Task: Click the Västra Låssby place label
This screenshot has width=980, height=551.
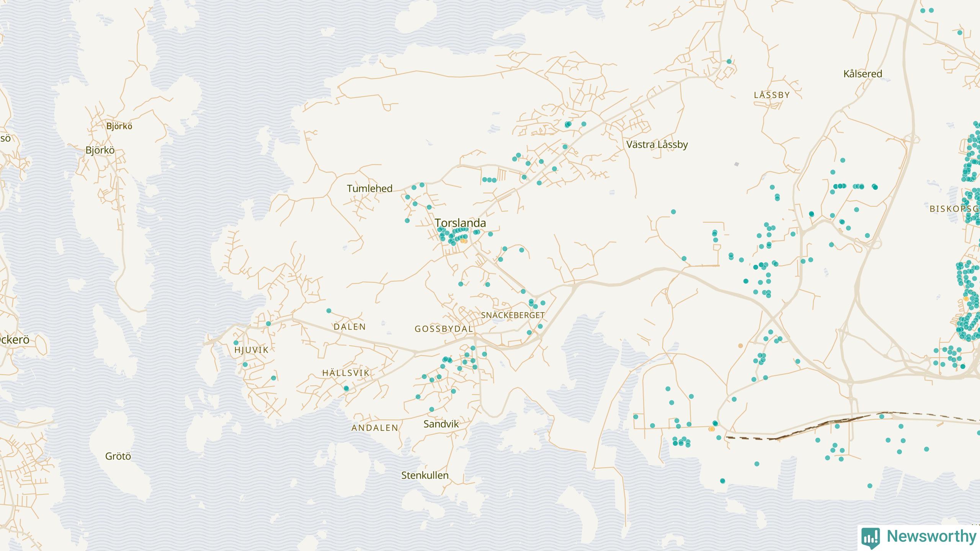Action: point(657,145)
